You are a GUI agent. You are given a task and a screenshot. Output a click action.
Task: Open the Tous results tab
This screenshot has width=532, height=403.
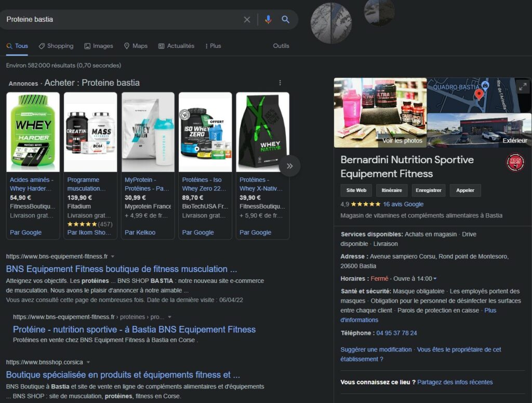point(17,46)
